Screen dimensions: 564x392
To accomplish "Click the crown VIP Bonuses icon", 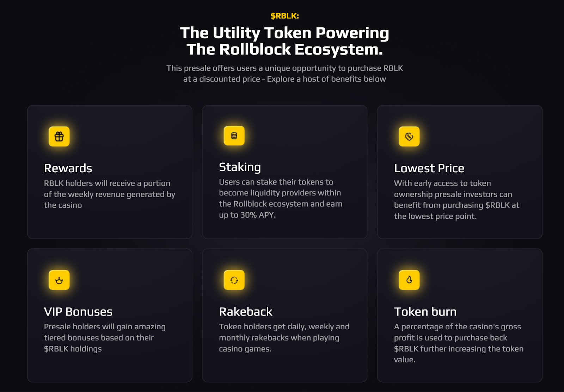I will pyautogui.click(x=59, y=280).
